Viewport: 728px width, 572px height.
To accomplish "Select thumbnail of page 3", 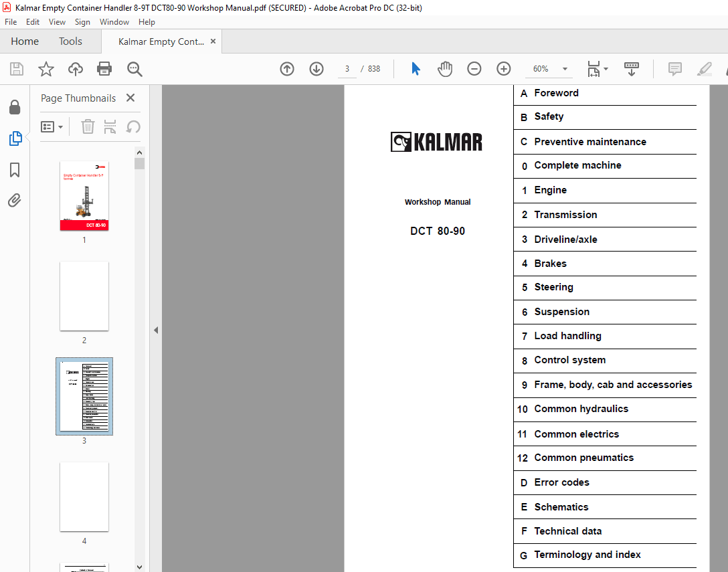I will coord(84,396).
